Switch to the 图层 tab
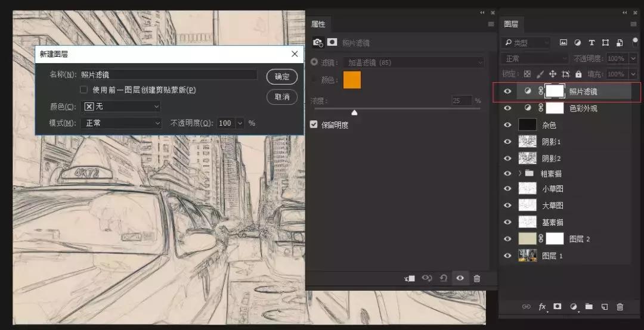The image size is (644, 330). click(511, 24)
